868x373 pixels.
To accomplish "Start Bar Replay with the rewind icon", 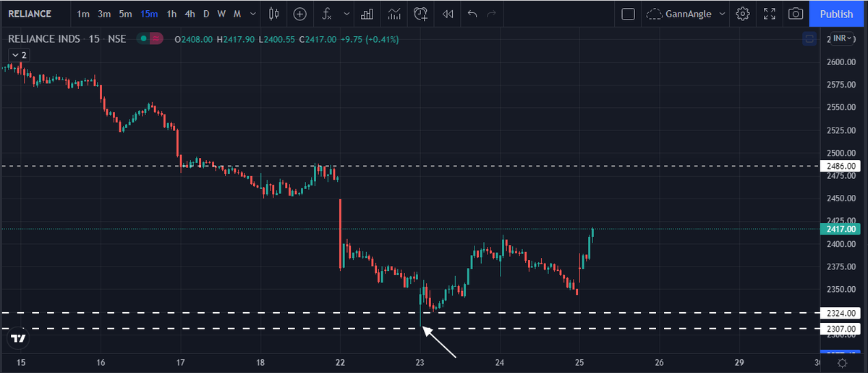I will (x=448, y=14).
